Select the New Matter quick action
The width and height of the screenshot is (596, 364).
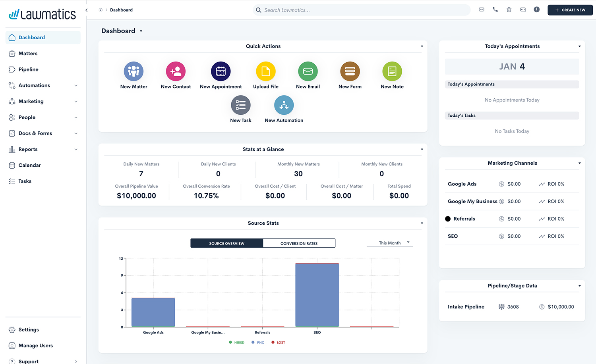(x=134, y=72)
